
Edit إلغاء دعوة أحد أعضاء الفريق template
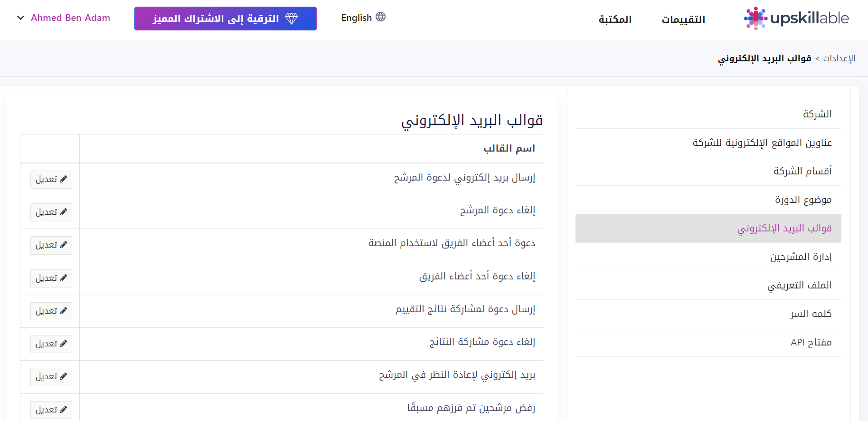[x=51, y=278]
